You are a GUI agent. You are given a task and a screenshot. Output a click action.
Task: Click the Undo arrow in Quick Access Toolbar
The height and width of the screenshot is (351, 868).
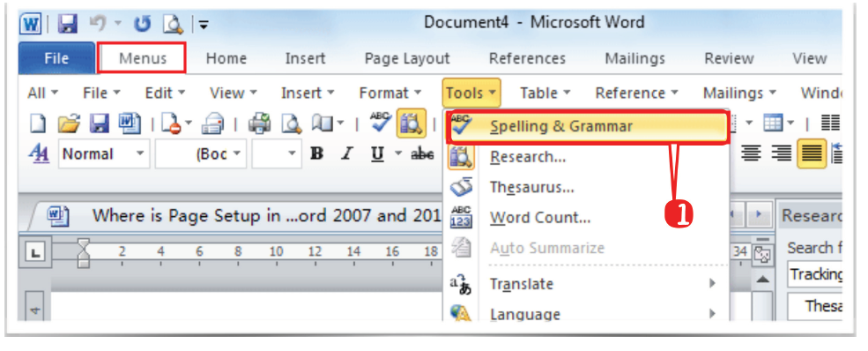(x=98, y=23)
